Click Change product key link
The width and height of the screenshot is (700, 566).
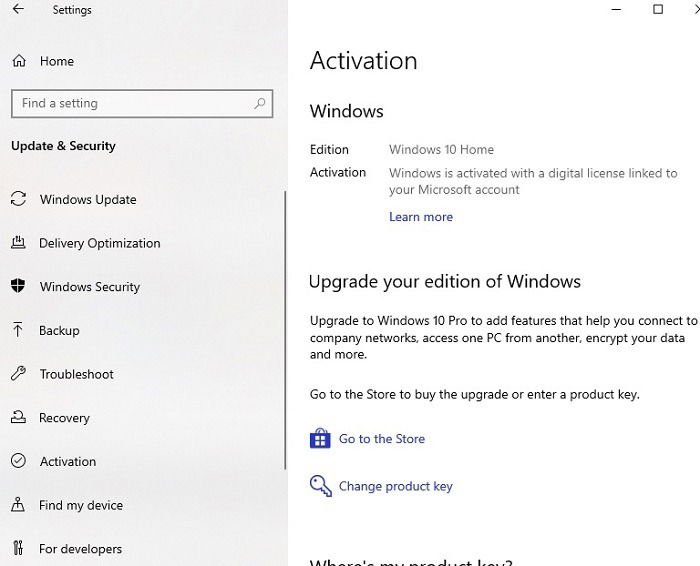pos(396,486)
